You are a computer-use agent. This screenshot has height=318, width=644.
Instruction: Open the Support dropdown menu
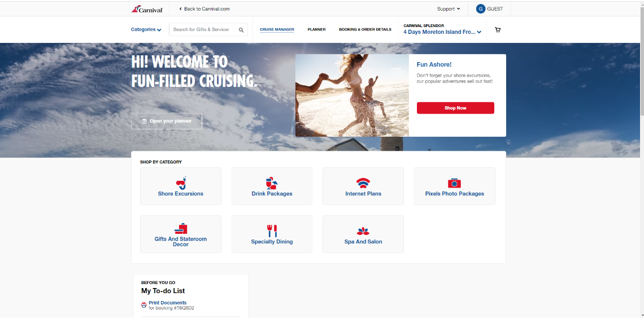[449, 9]
